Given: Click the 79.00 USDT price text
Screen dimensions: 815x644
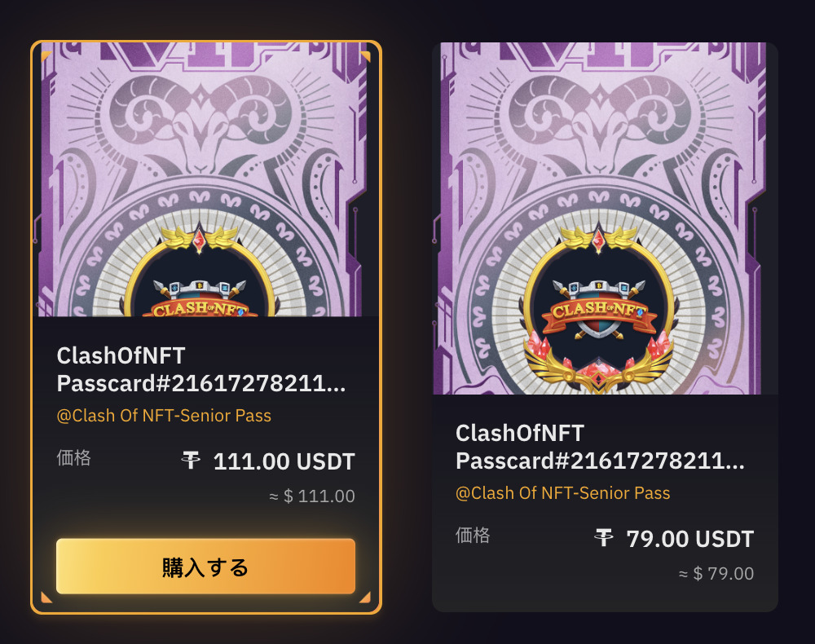Looking at the screenshot, I should click(x=690, y=539).
